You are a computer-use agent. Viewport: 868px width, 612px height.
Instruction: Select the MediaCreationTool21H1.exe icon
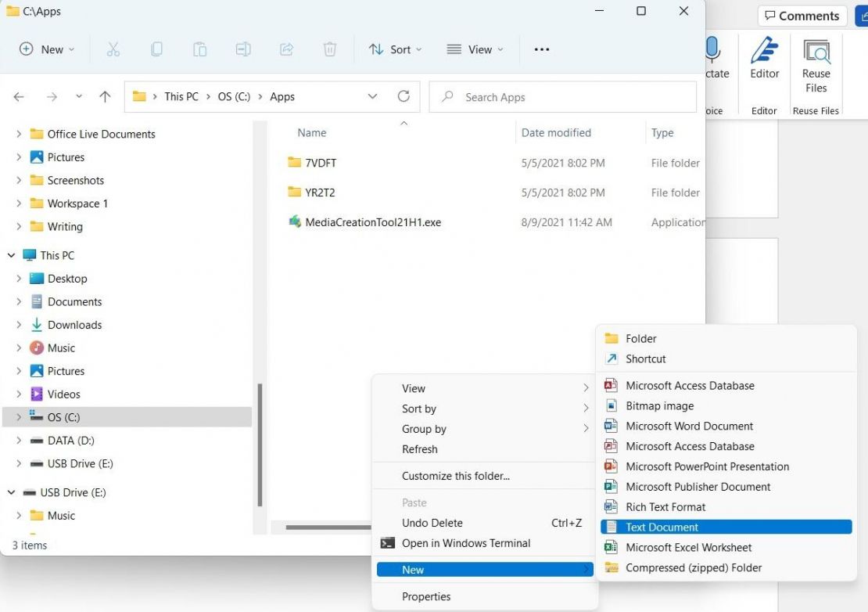pos(295,221)
